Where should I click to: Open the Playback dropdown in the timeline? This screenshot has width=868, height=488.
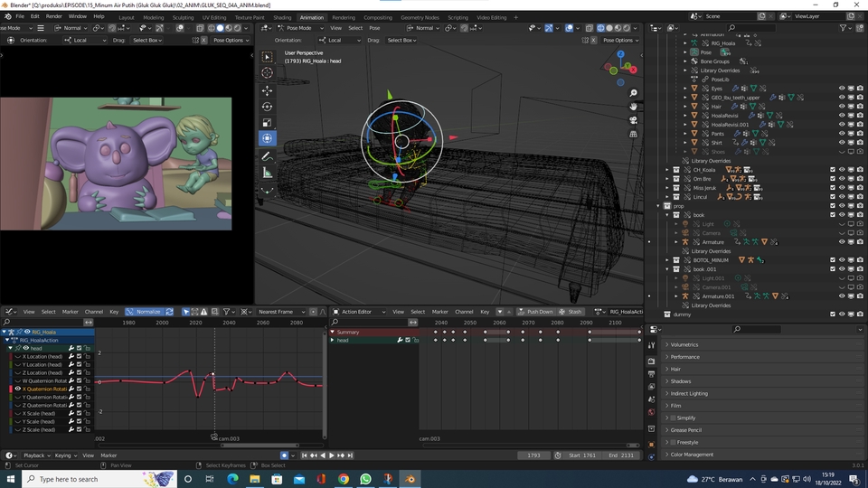36,455
